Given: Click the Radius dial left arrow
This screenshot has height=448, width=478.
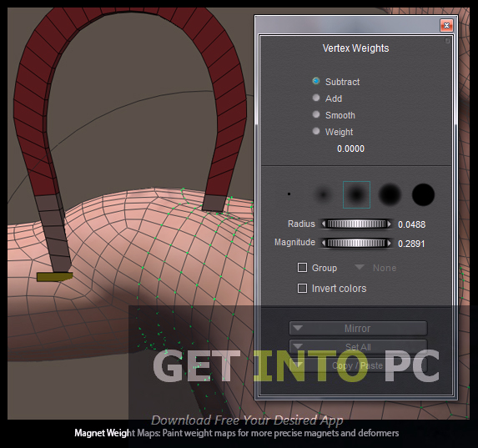Looking at the screenshot, I should pyautogui.click(x=323, y=224).
